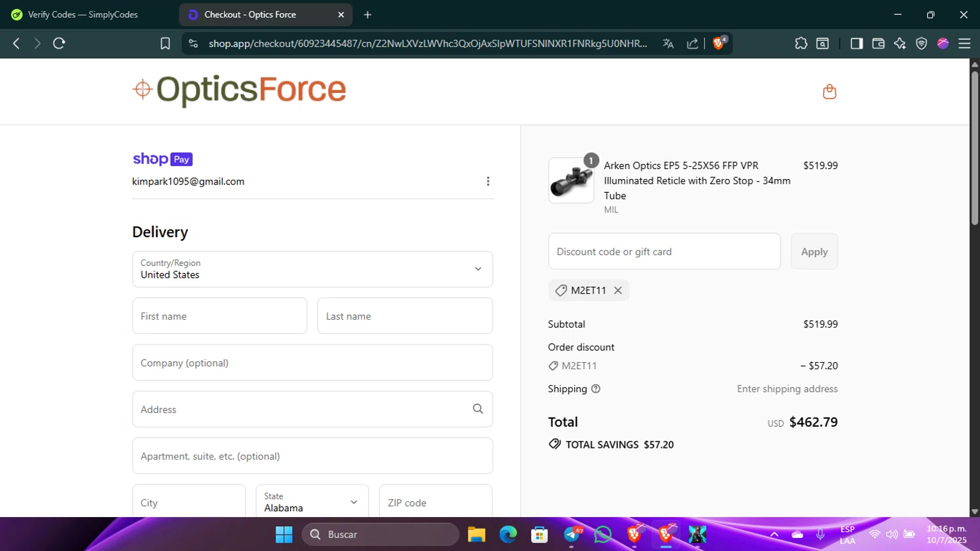Click the TOTAL SAVINGS $57.20 text
The image size is (980, 551).
pyautogui.click(x=619, y=444)
